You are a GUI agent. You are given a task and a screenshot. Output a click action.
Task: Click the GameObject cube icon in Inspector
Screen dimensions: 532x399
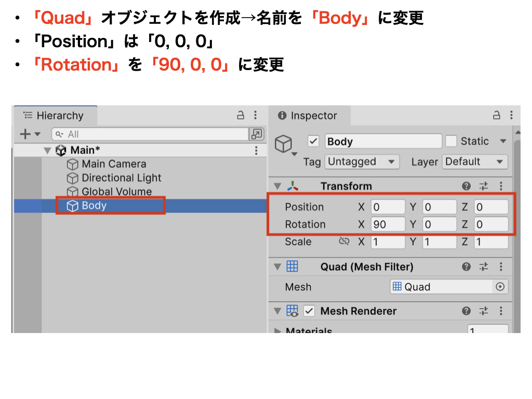coord(283,144)
